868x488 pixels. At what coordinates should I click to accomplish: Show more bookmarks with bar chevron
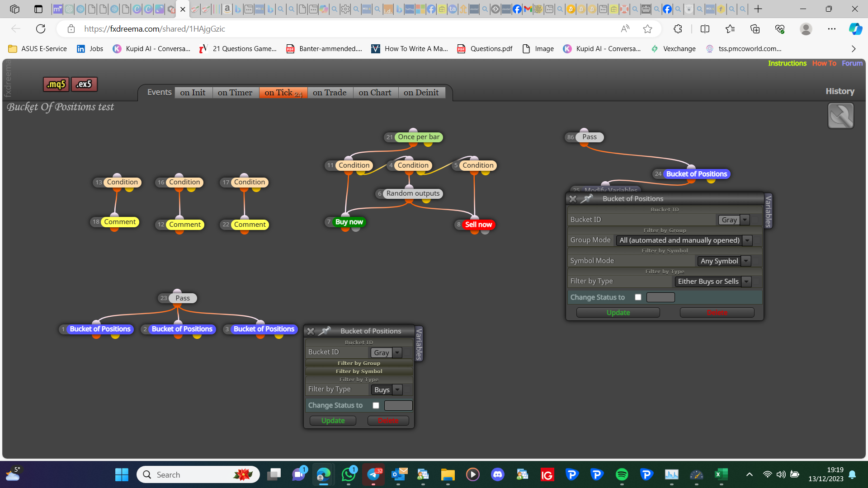coord(854,49)
